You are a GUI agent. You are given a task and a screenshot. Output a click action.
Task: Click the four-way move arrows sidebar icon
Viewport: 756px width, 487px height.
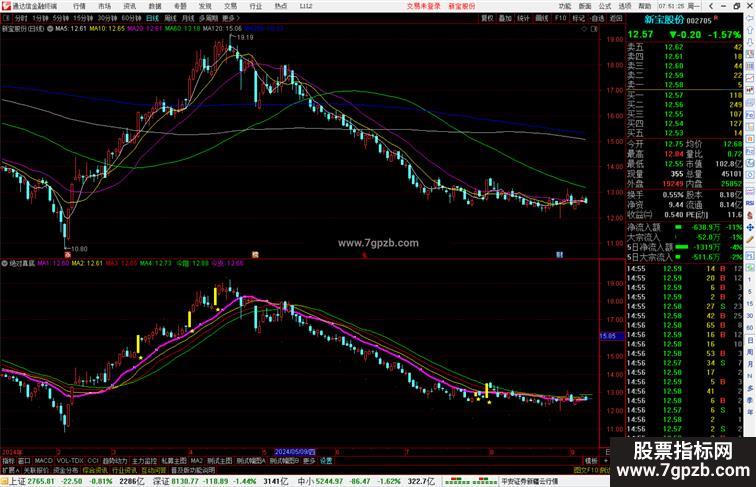coord(750,227)
